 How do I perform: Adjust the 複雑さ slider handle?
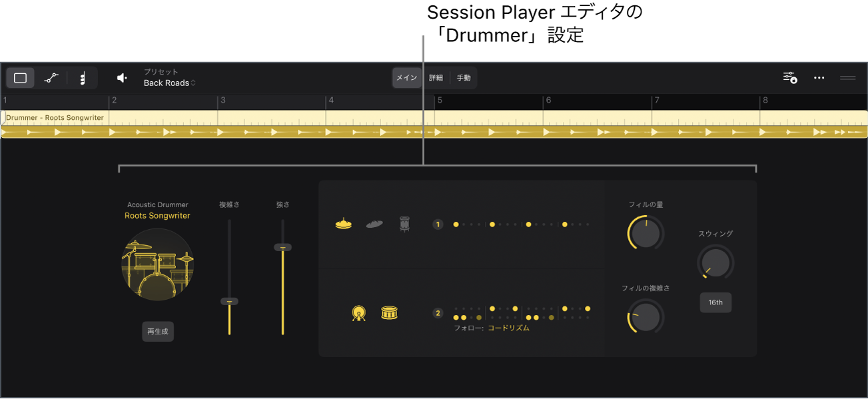(229, 302)
